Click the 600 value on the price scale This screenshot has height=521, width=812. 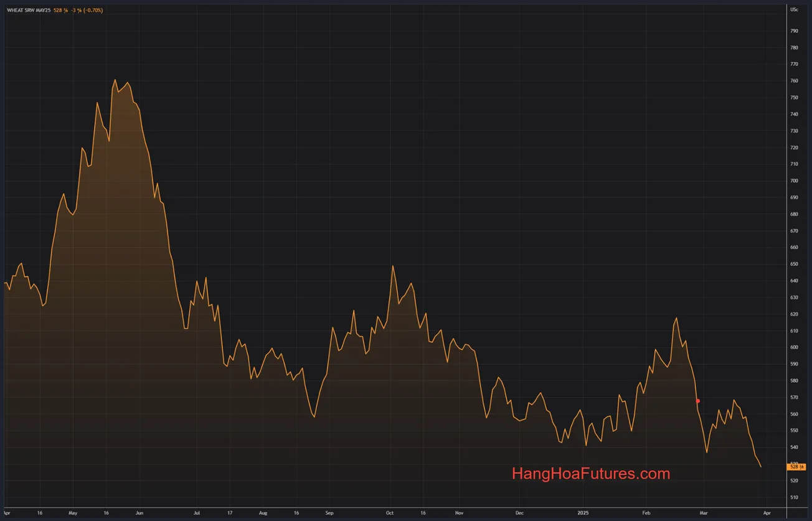(795, 347)
